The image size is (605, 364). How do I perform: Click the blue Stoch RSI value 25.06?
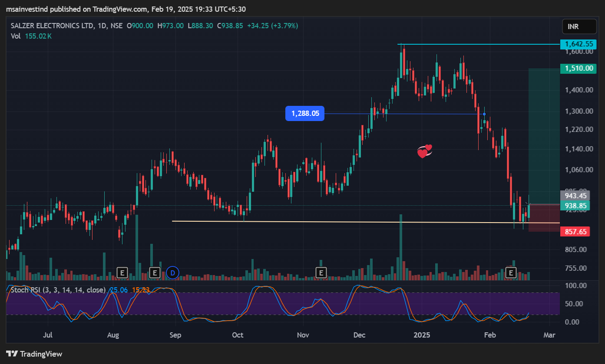pos(119,290)
